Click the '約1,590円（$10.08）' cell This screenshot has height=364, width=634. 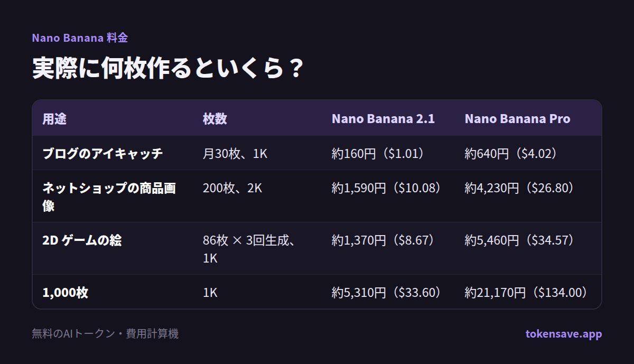coord(386,188)
